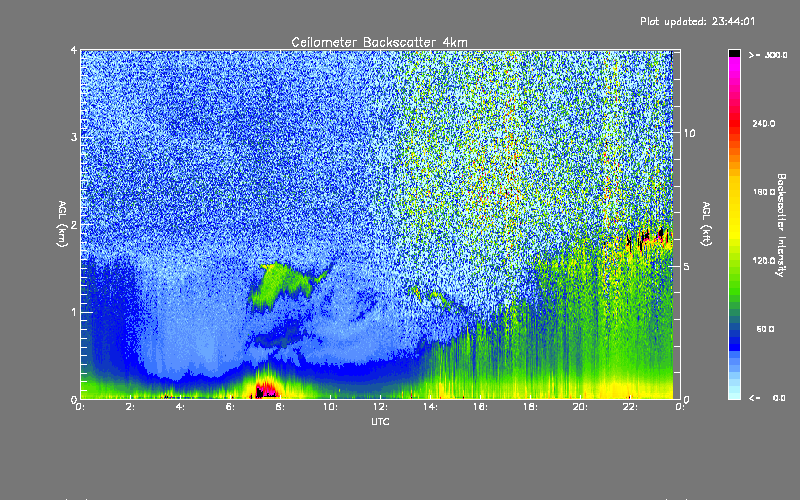The image size is (800, 500).
Task: Click the '20:' UTC hour tick label
Action: [x=581, y=407]
